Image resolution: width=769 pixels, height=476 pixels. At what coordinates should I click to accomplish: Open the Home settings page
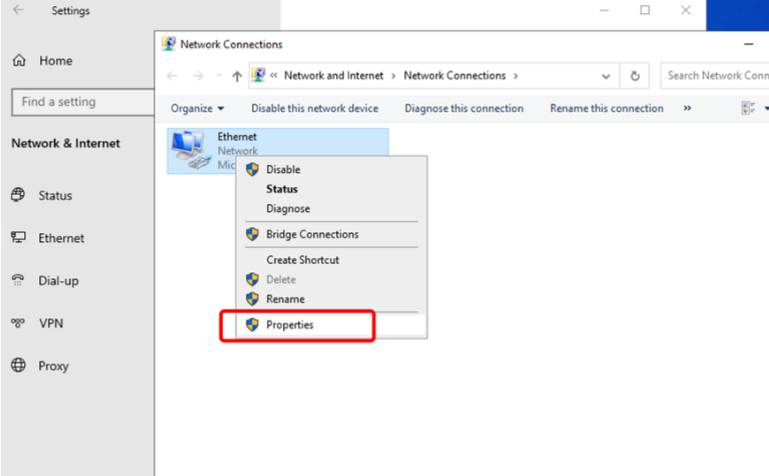point(55,61)
